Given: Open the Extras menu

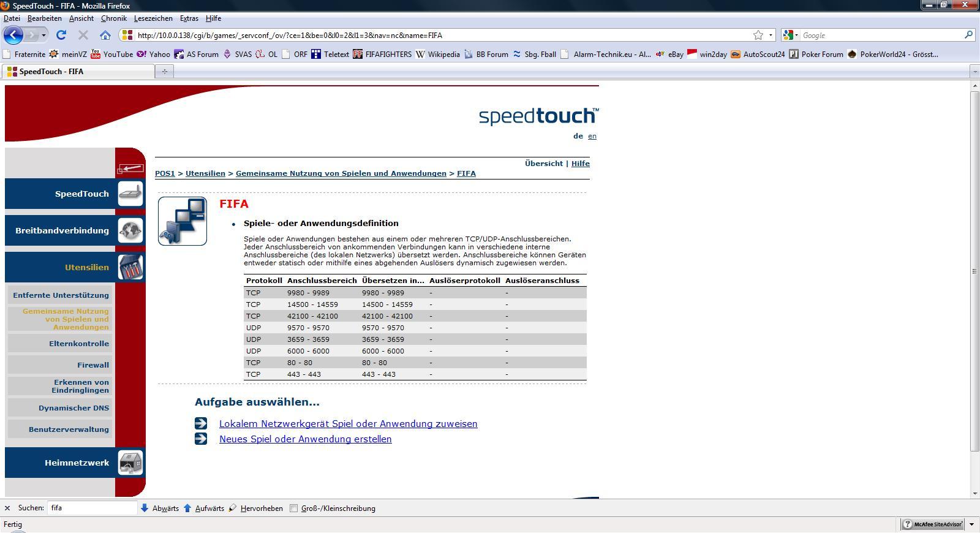Looking at the screenshot, I should 189,18.
